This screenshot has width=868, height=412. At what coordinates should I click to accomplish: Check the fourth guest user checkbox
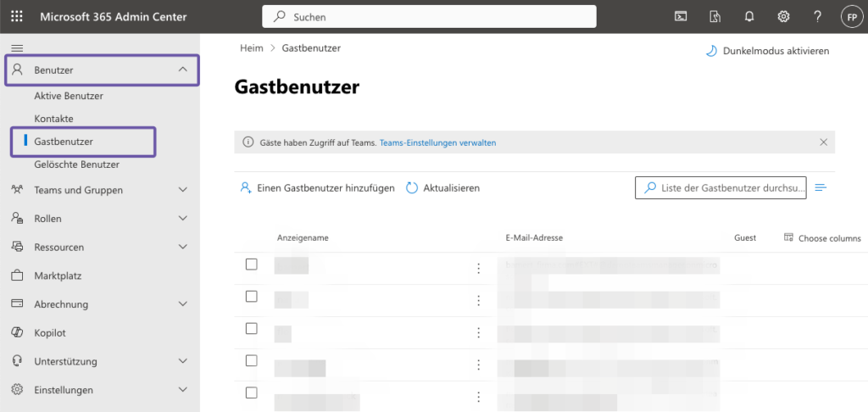click(251, 360)
